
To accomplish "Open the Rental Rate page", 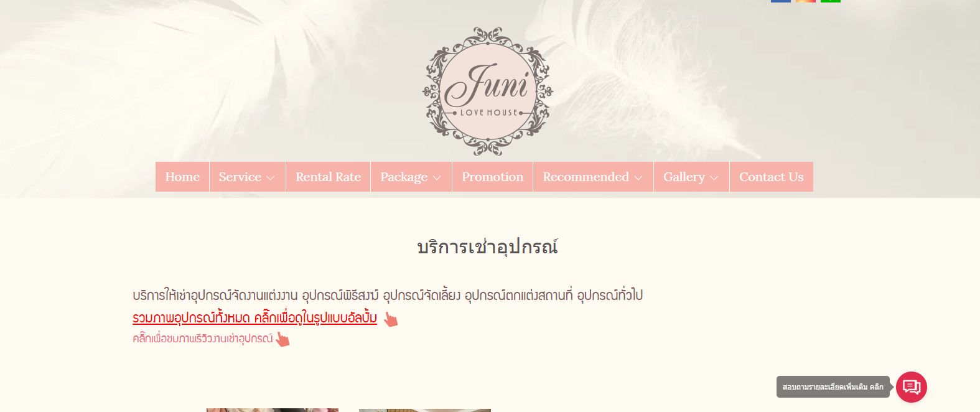I will [329, 177].
